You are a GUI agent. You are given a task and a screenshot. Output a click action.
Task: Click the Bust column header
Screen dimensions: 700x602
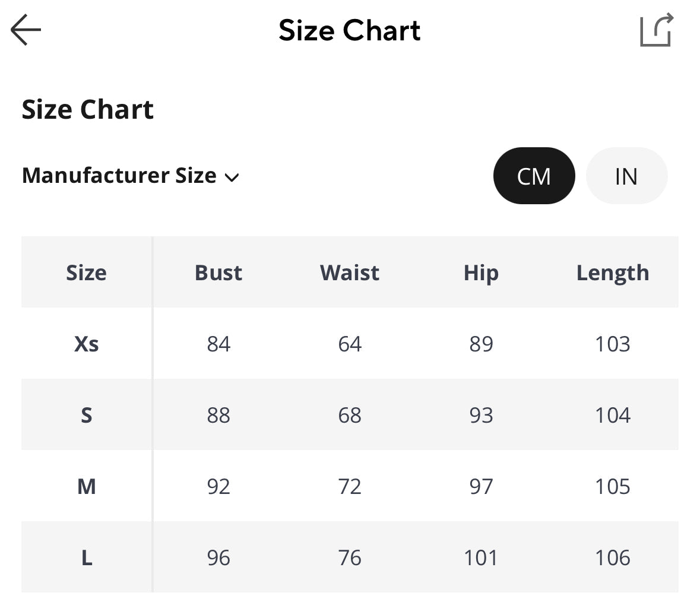218,273
